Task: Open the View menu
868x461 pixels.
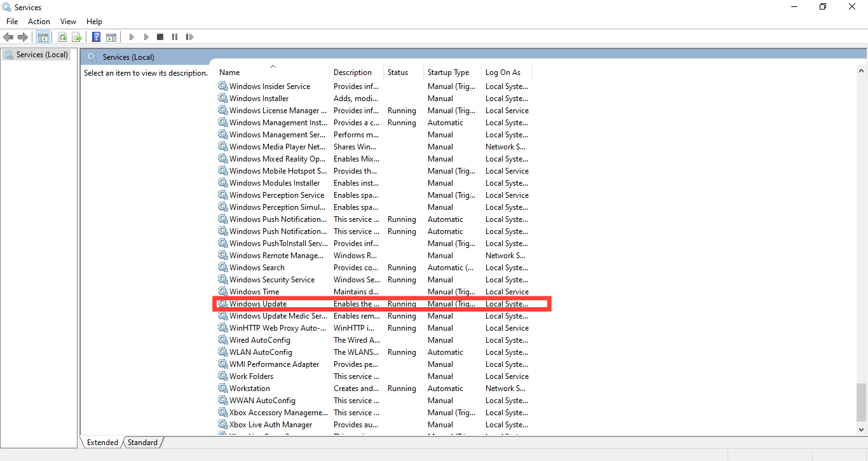Action: coord(68,21)
